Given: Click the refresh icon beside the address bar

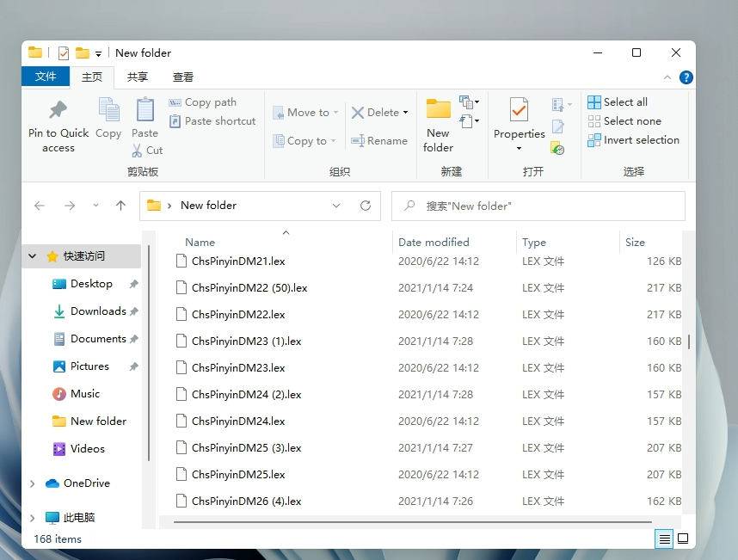Looking at the screenshot, I should 365,206.
